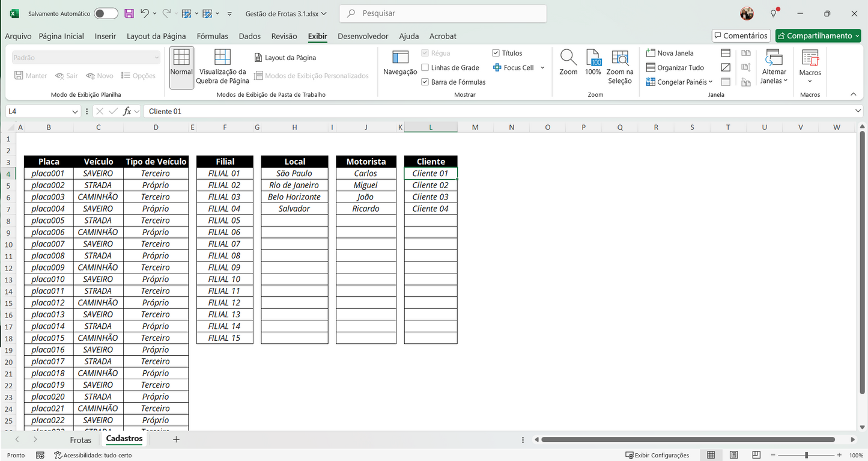
Task: Enable Linhas de Grade
Action: (423, 67)
